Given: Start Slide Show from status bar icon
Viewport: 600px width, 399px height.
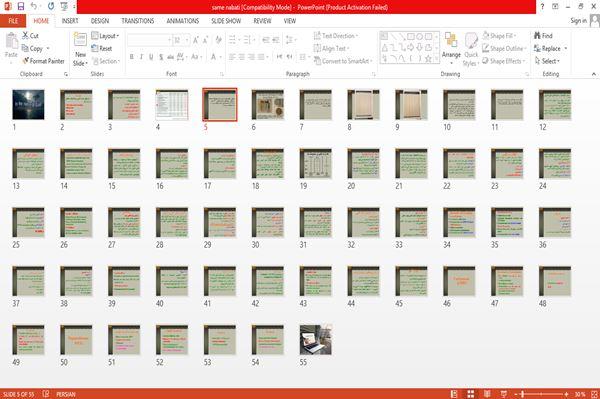Looking at the screenshot, I should tap(504, 394).
